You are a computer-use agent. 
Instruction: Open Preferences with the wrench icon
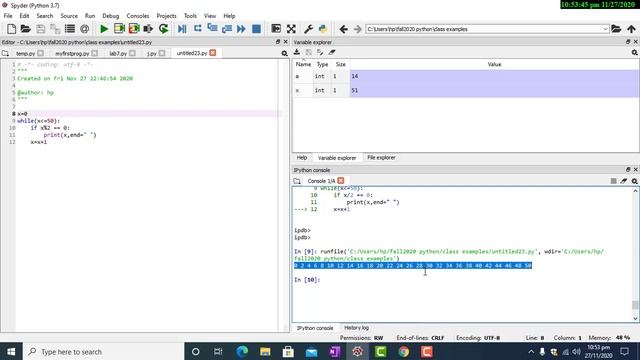308,29
